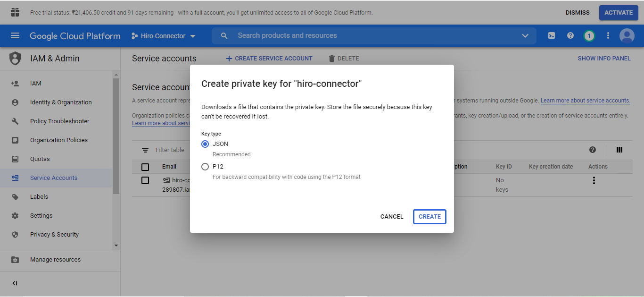Click the Filter table input
The image size is (644, 297).
(170, 150)
